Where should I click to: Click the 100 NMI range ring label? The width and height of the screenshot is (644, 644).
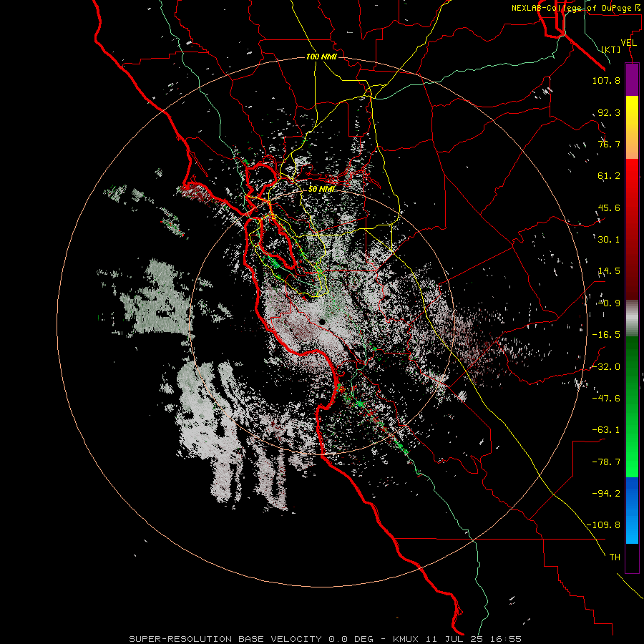(321, 57)
